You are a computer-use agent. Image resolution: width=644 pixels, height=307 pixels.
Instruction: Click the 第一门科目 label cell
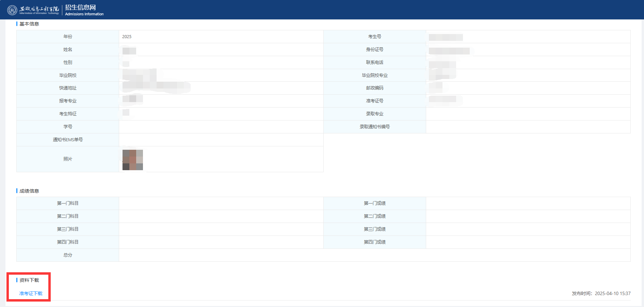pyautogui.click(x=68, y=204)
